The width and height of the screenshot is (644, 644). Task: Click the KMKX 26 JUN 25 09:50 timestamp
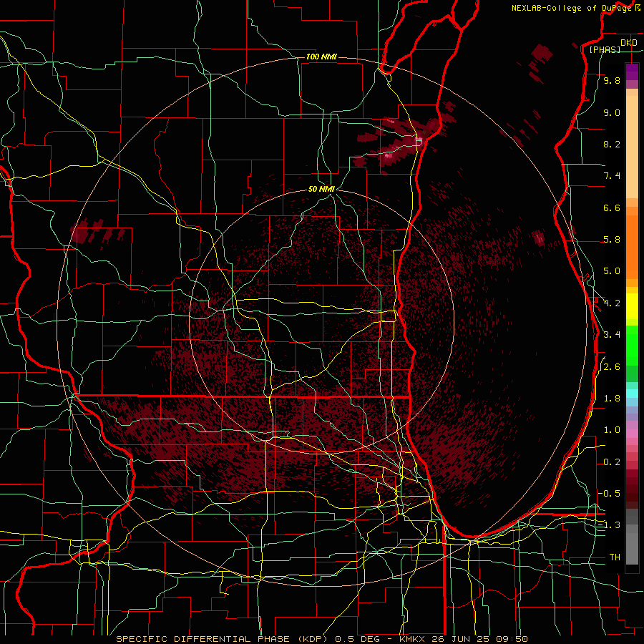[464, 639]
